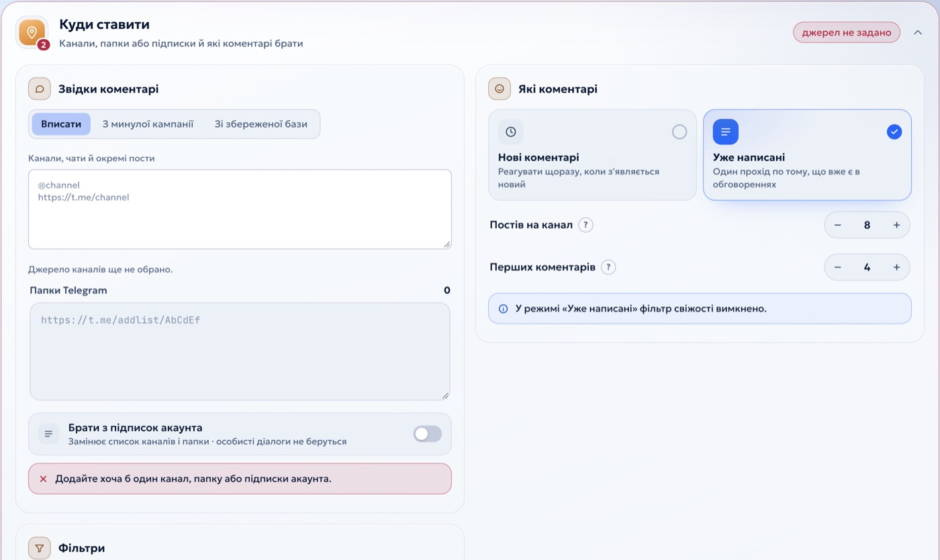Viewport: 940px width, 560px height.
Task: Click the Папки Telegram label
Action: pyautogui.click(x=68, y=290)
